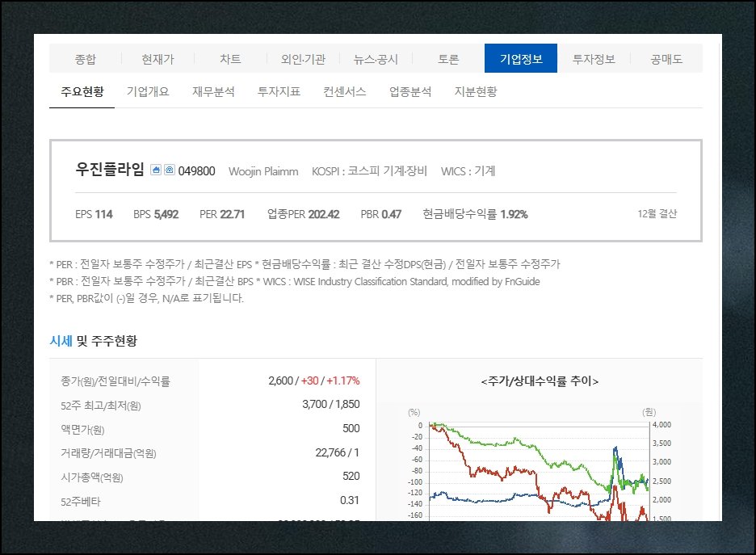Switch to the 토론 tab
The height and width of the screenshot is (555, 756).
pos(448,59)
